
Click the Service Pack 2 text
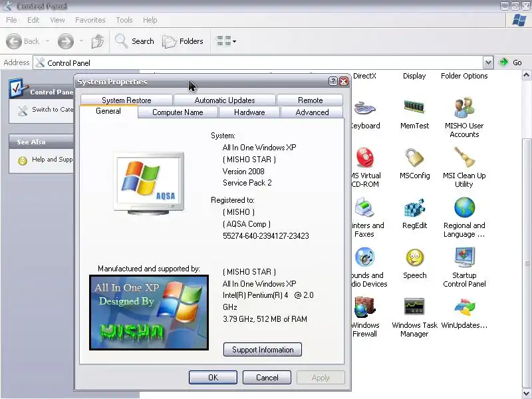(x=247, y=183)
